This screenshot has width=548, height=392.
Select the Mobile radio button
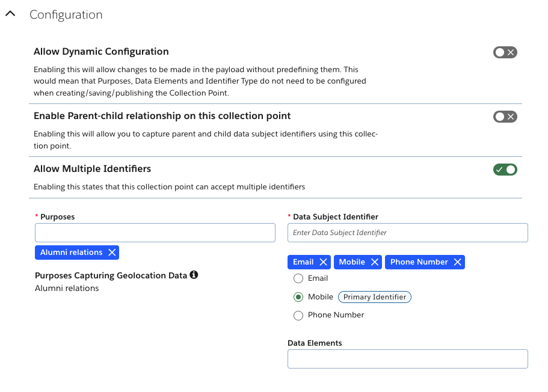click(x=298, y=297)
